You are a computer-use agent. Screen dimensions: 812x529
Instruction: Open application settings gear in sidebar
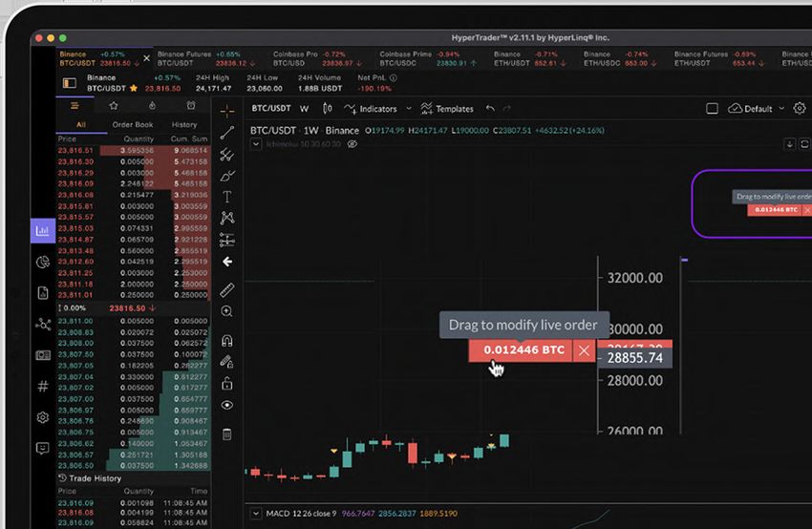pos(43,417)
